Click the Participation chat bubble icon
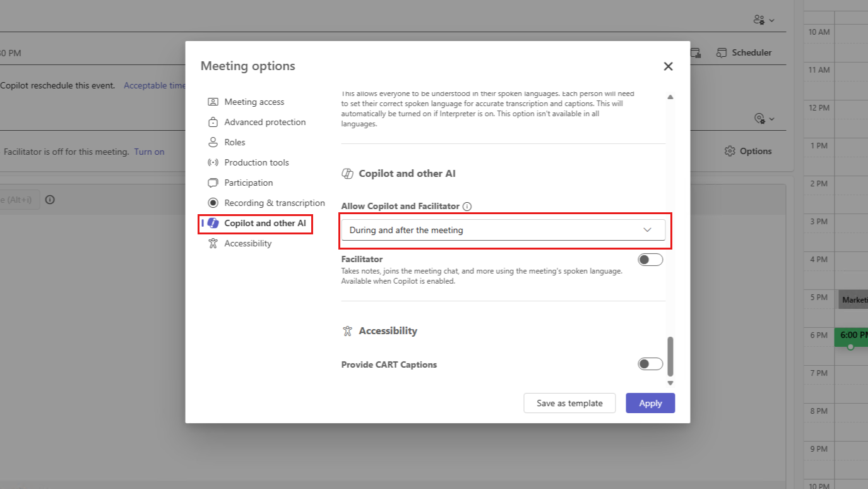This screenshot has width=868, height=489. tap(213, 183)
